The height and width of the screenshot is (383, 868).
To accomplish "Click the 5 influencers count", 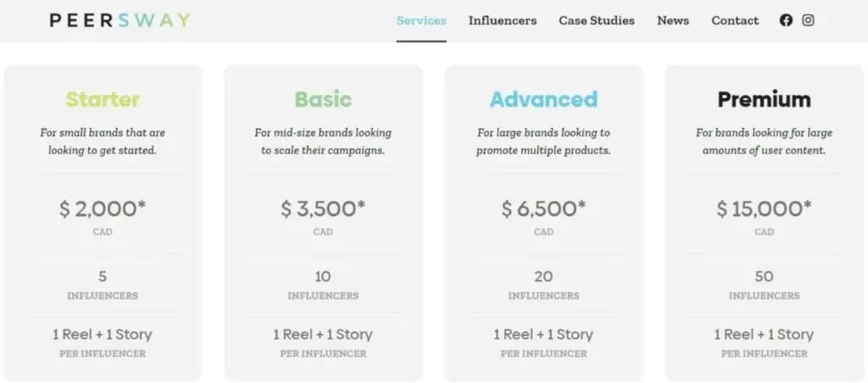I will [103, 276].
